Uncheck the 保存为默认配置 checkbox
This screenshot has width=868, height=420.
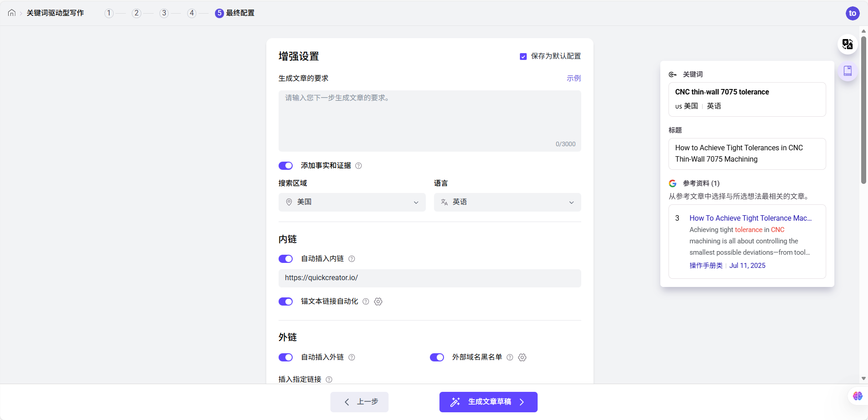523,56
